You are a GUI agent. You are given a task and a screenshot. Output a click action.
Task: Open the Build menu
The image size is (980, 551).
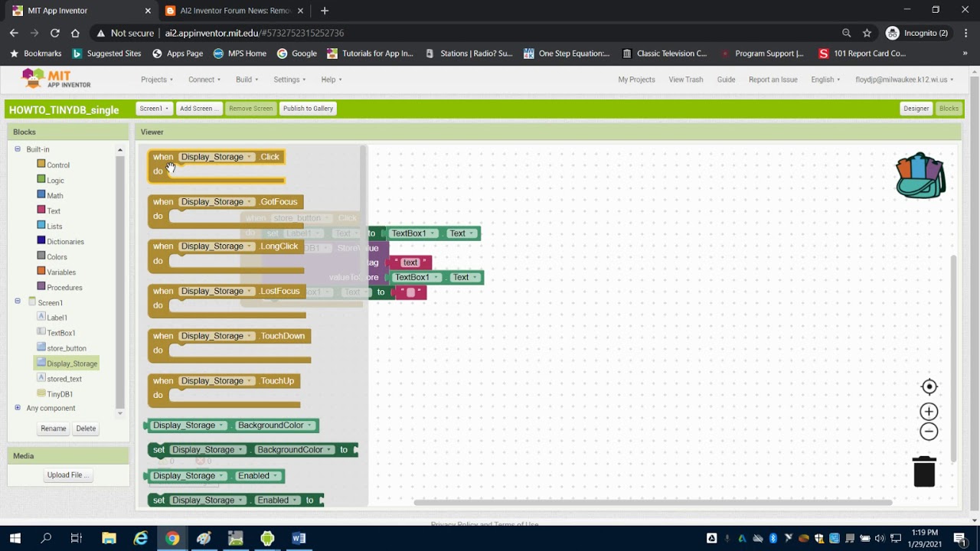coord(247,80)
